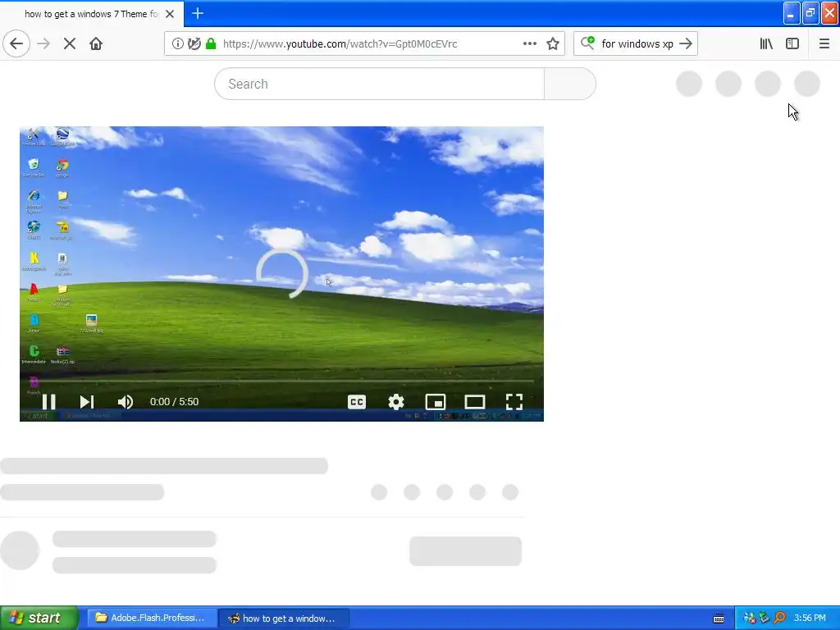The width and height of the screenshot is (840, 630).
Task: Click the forward navigation arrow
Action: point(43,44)
